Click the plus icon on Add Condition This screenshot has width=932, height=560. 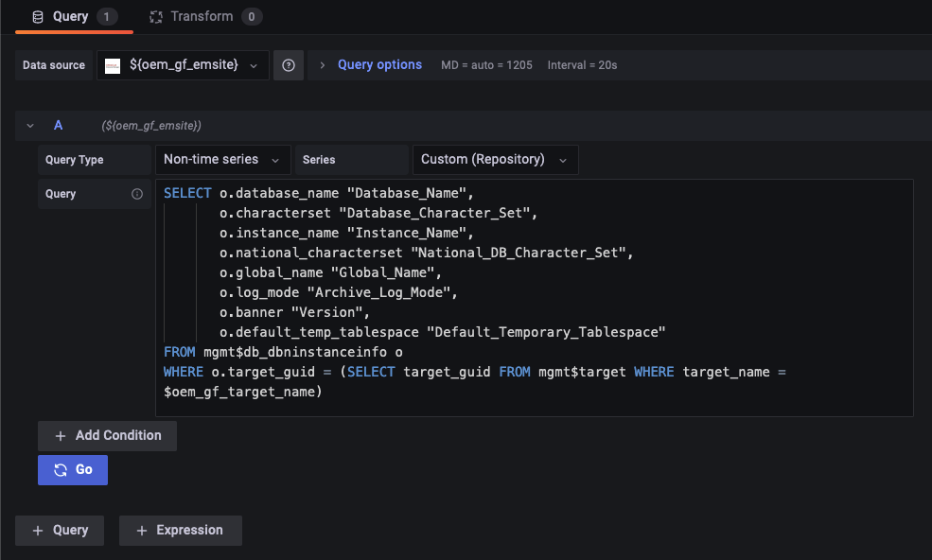pos(60,436)
